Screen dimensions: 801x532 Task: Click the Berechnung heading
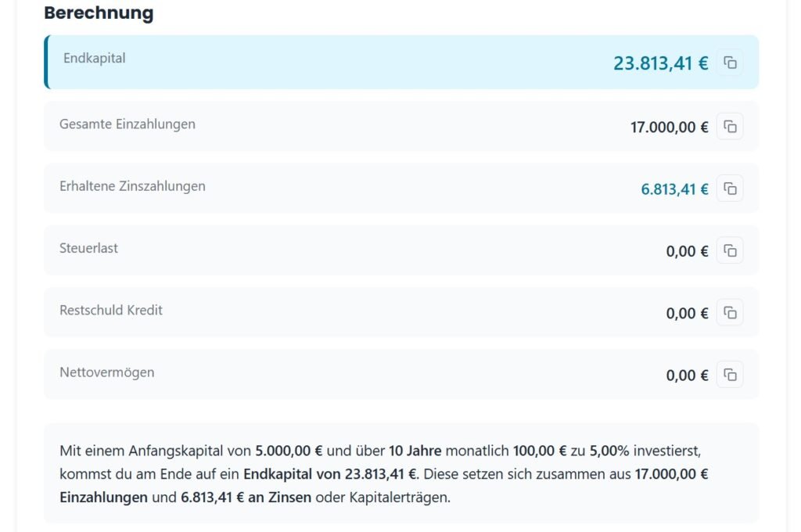[99, 13]
